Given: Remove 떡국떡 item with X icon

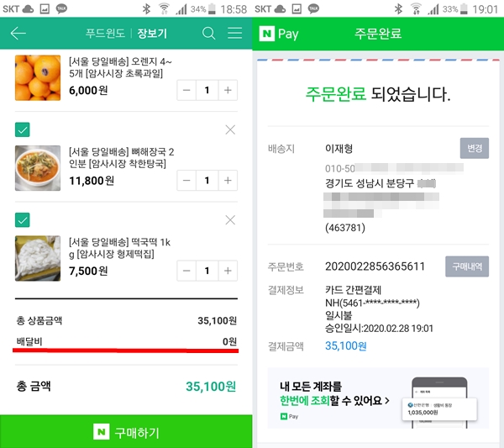Looking at the screenshot, I should click(x=230, y=219).
